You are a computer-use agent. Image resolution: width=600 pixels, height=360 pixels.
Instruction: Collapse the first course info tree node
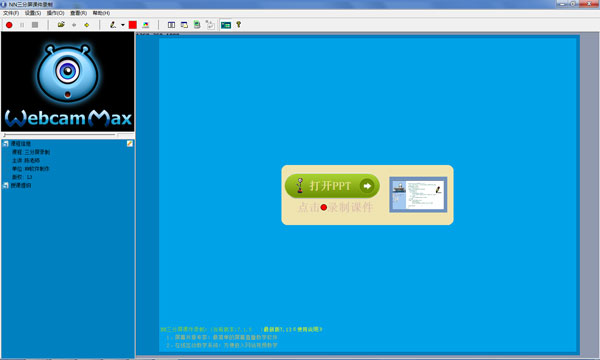pyautogui.click(x=6, y=144)
